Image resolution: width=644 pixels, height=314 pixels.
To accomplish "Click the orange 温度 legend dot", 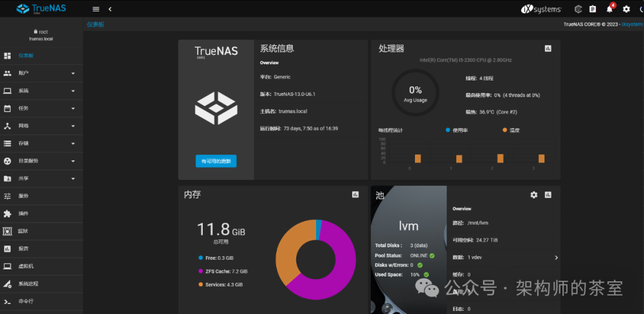I will 504,130.
